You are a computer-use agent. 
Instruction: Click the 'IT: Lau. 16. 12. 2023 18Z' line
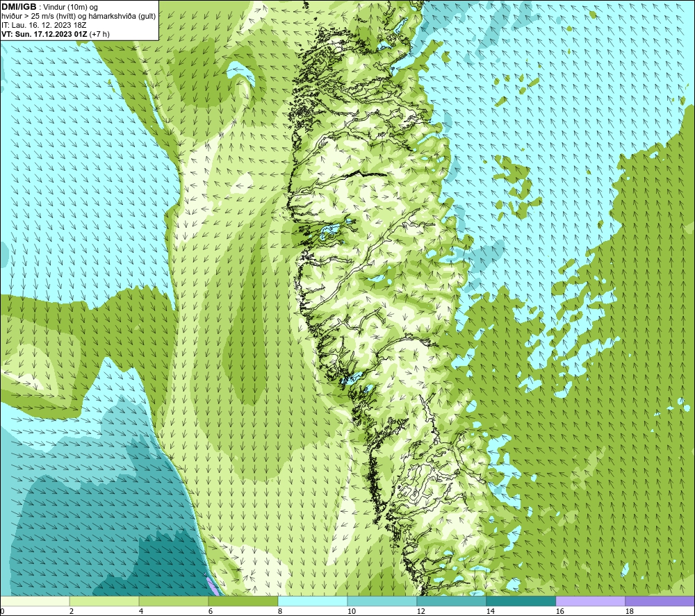coord(44,25)
